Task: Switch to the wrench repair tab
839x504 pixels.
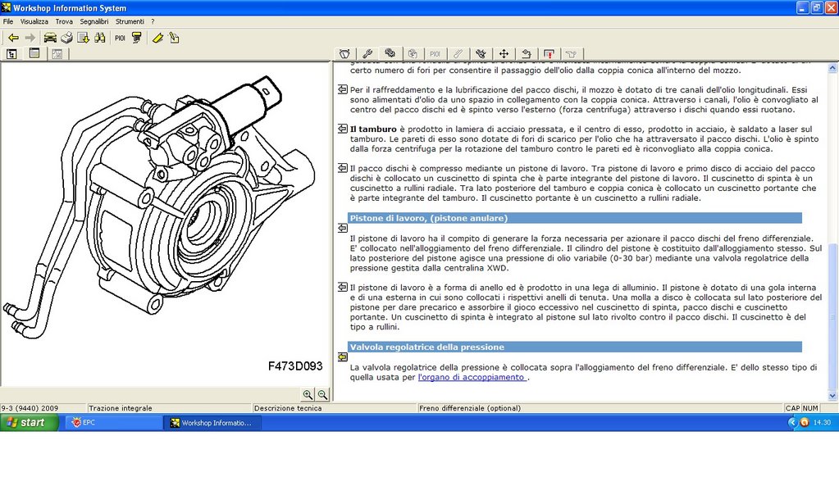Action: pyautogui.click(x=367, y=53)
